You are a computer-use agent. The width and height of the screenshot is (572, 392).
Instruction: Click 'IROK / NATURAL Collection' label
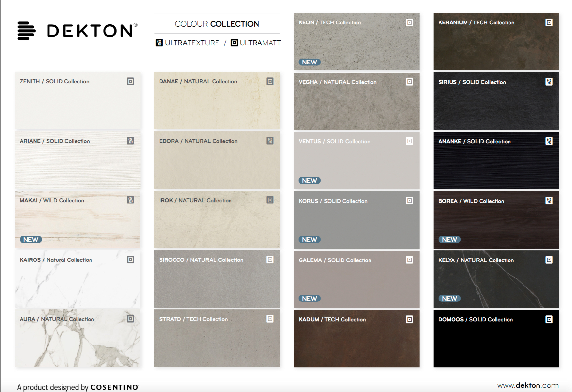point(195,200)
